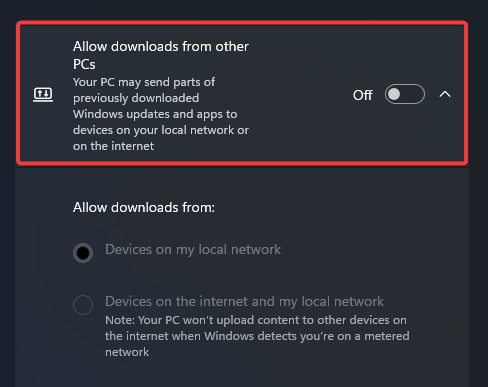
Task: Click the Delivery Optimization laptop arrows icon
Action: click(x=43, y=95)
